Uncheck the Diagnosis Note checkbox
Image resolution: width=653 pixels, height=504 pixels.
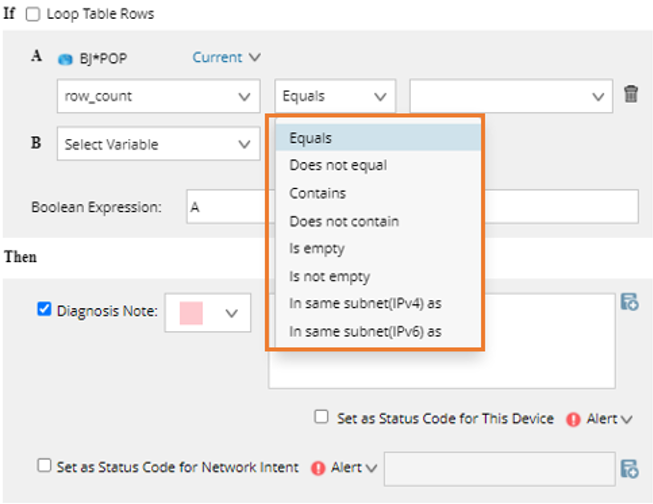pyautogui.click(x=44, y=309)
